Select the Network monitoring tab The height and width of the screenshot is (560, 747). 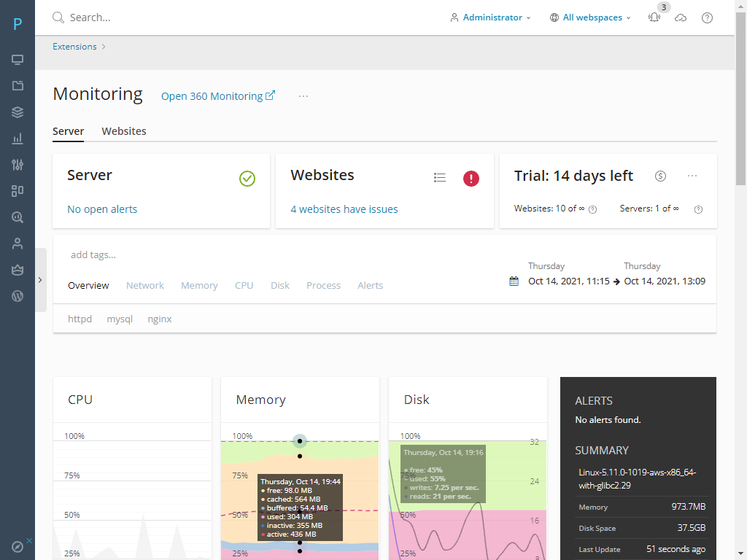click(x=144, y=285)
